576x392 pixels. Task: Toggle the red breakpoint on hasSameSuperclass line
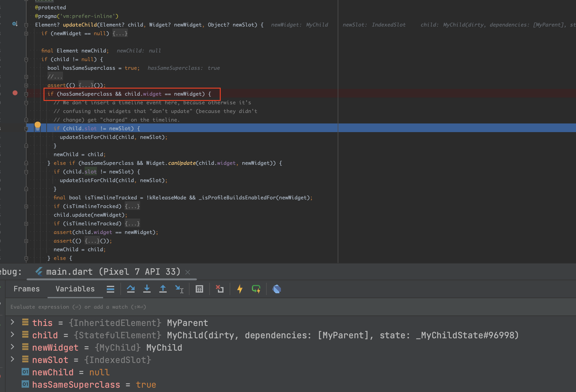15,93
